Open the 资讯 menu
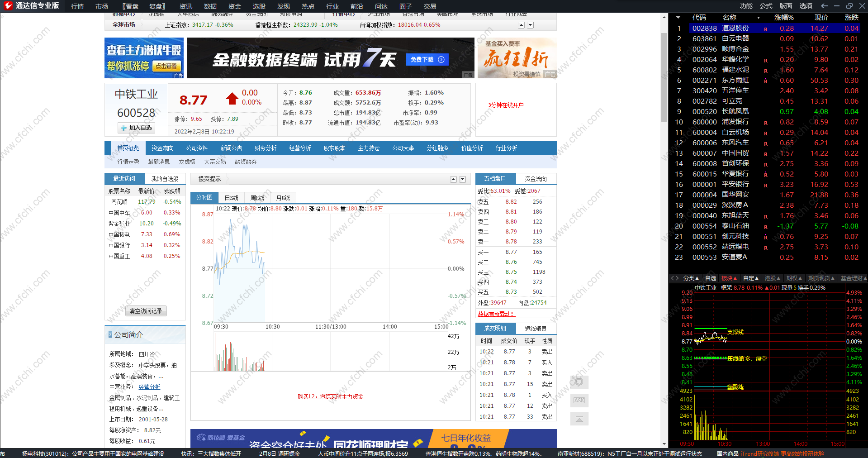Viewport: 868px width, 458px height. click(x=186, y=6)
